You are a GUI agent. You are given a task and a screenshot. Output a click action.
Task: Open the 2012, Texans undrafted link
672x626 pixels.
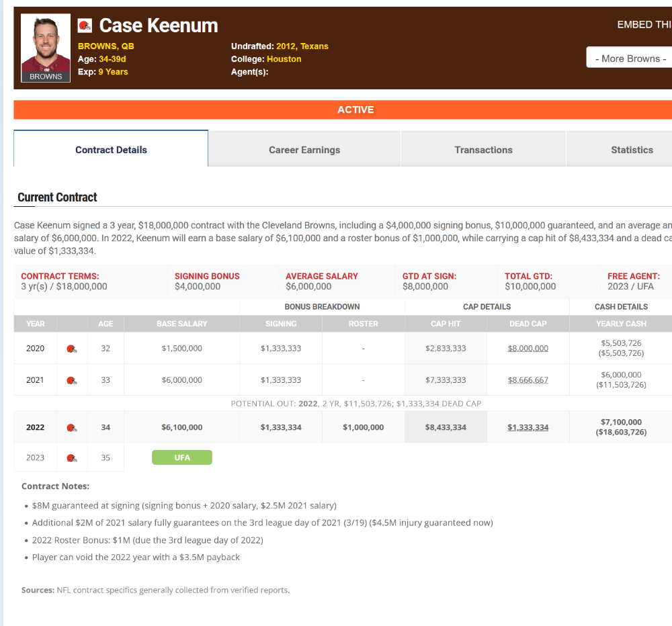(302, 46)
